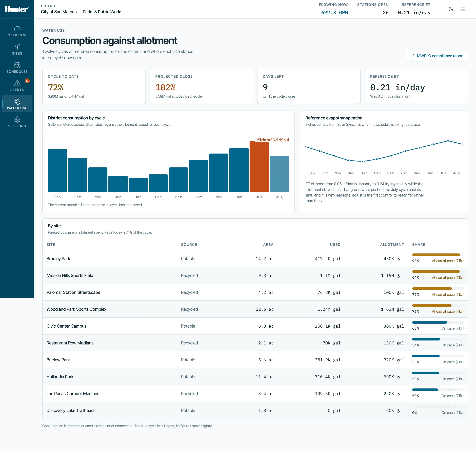Click the Allotment 5.47M gal label
This screenshot has height=451, width=476.
click(273, 139)
